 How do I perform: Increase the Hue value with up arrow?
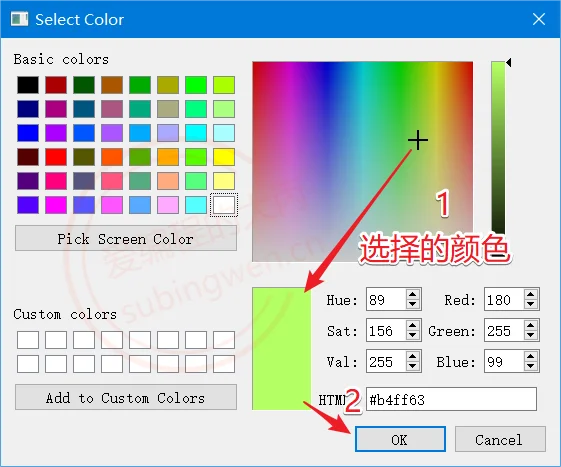click(x=413, y=295)
